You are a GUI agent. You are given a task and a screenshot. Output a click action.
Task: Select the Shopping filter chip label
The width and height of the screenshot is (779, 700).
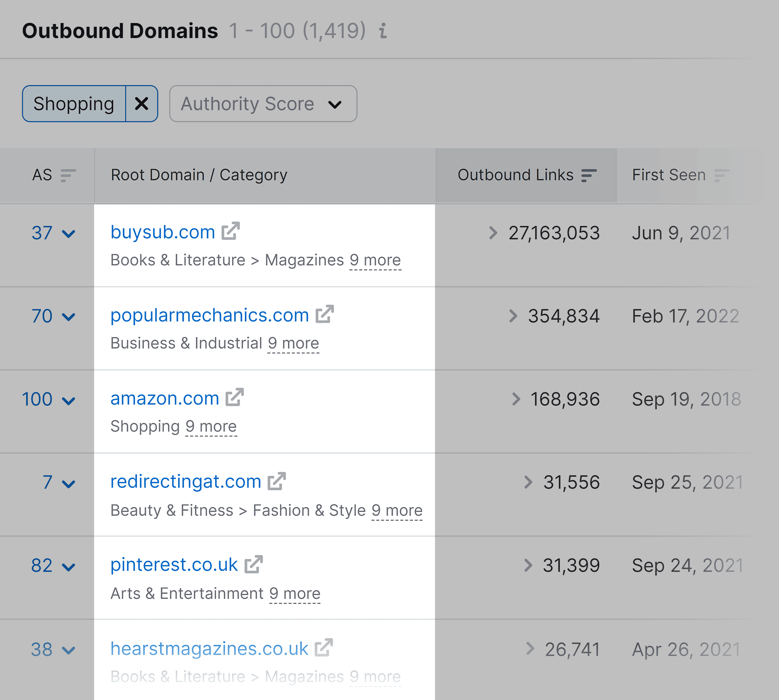[74, 103]
